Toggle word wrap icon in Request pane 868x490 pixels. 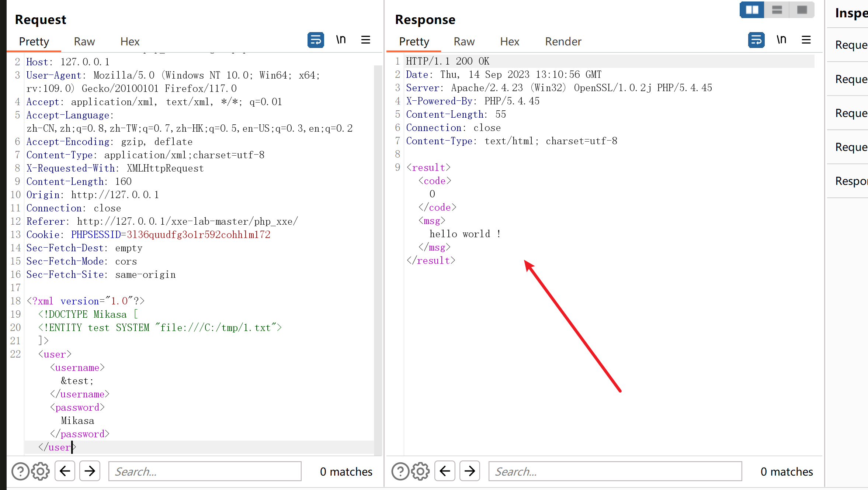click(316, 40)
